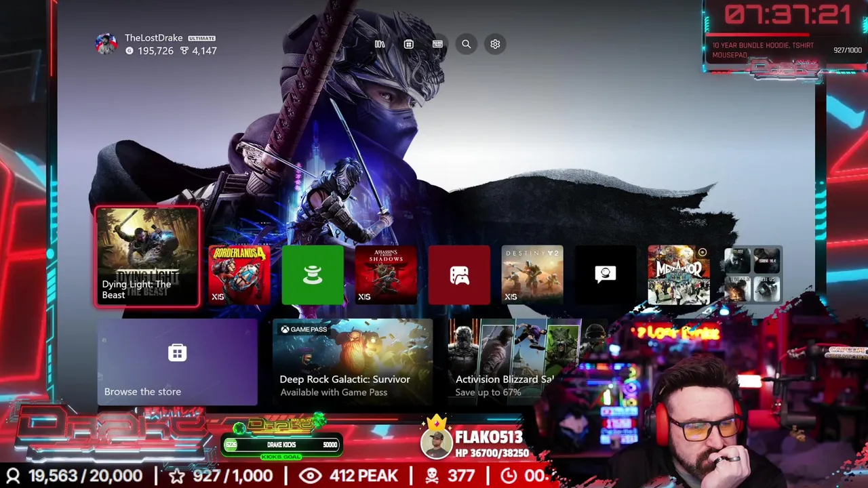Click the Drake Kicks goal progress bar
The image size is (868, 488).
click(x=281, y=445)
